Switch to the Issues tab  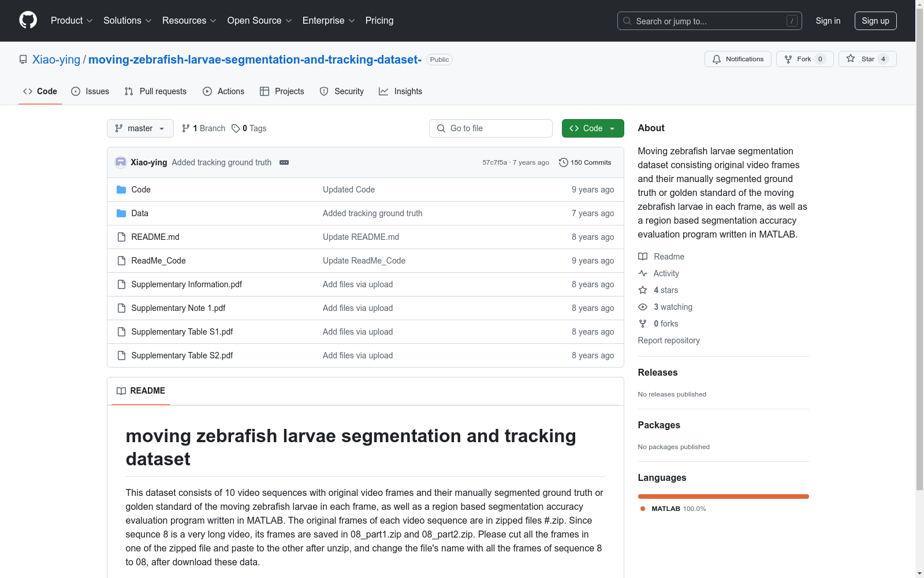pyautogui.click(x=90, y=91)
